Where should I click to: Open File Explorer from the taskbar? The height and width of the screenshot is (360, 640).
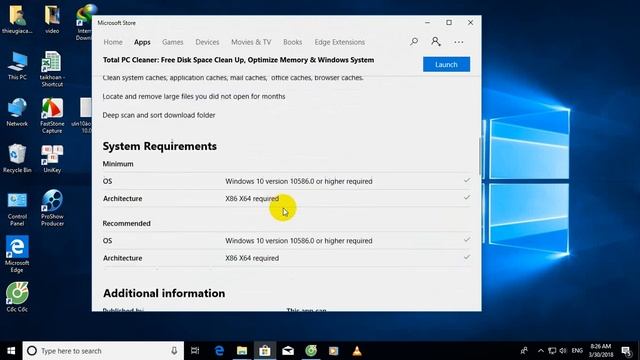click(x=242, y=351)
